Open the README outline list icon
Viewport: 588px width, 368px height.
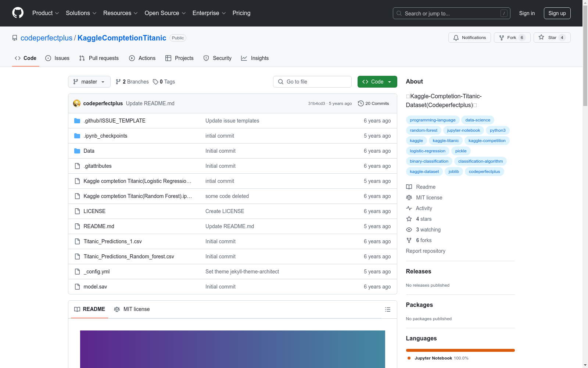[x=387, y=309]
